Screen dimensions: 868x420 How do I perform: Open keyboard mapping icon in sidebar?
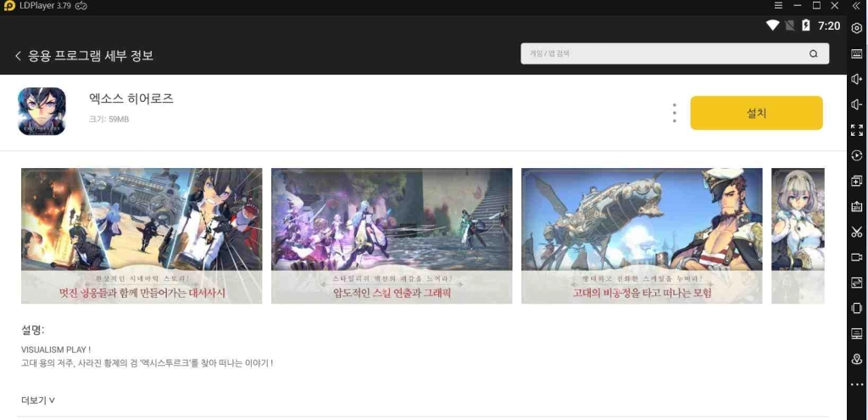coord(856,53)
